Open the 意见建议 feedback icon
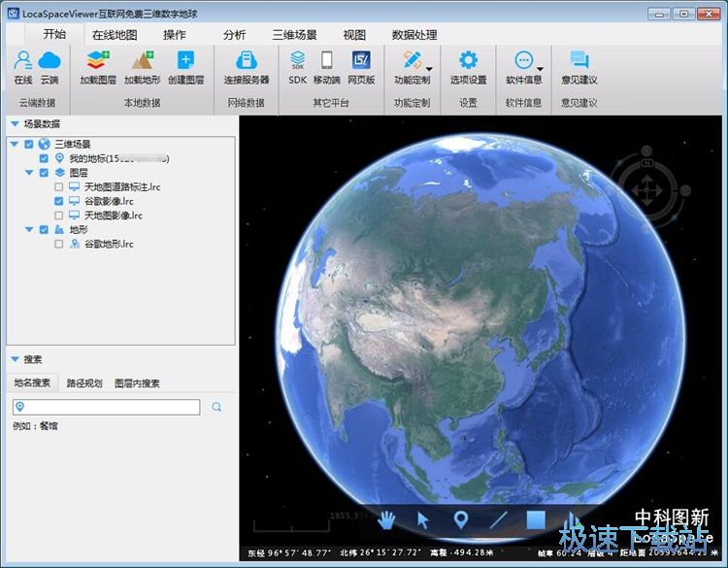Screen dimensions: 728x568 pos(579,60)
